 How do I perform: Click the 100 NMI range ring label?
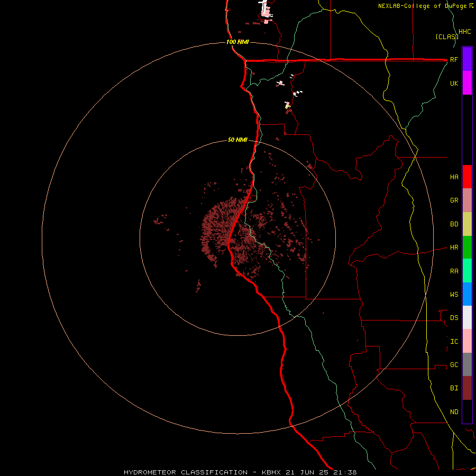(237, 42)
